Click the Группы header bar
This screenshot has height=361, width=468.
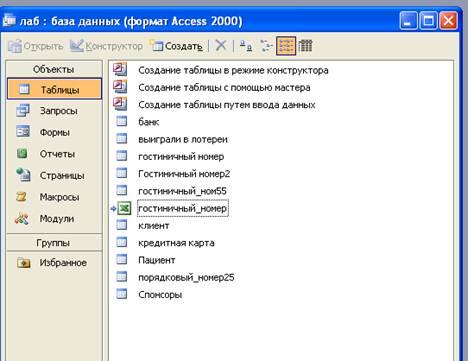(x=54, y=243)
